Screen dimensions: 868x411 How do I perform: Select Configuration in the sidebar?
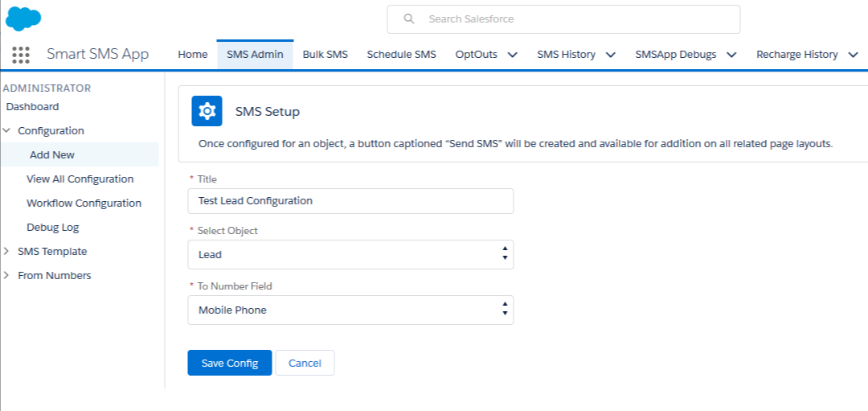point(51,131)
